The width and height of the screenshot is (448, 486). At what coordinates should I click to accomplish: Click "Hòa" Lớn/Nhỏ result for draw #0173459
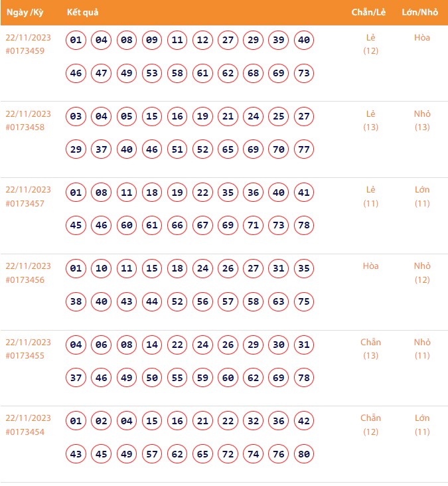pos(422,38)
